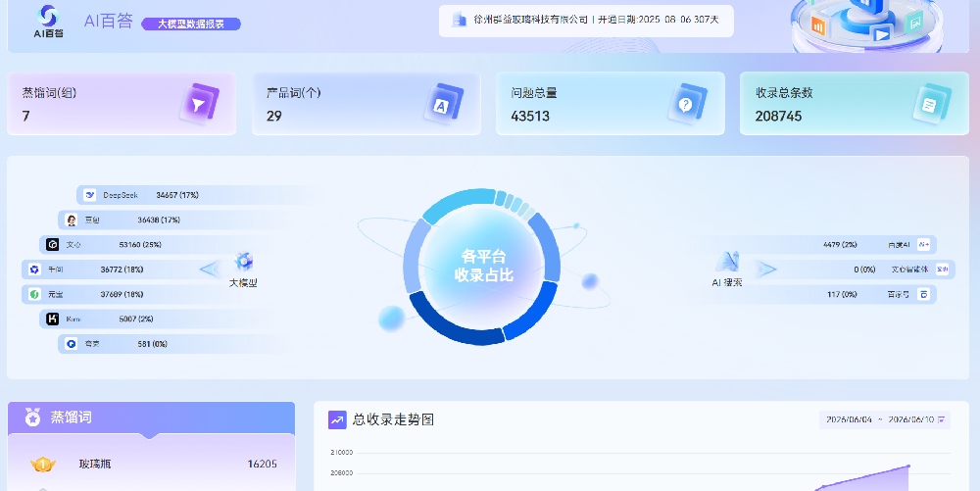The height and width of the screenshot is (491, 980).
Task: Click the 43513 question total value
Action: point(530,117)
